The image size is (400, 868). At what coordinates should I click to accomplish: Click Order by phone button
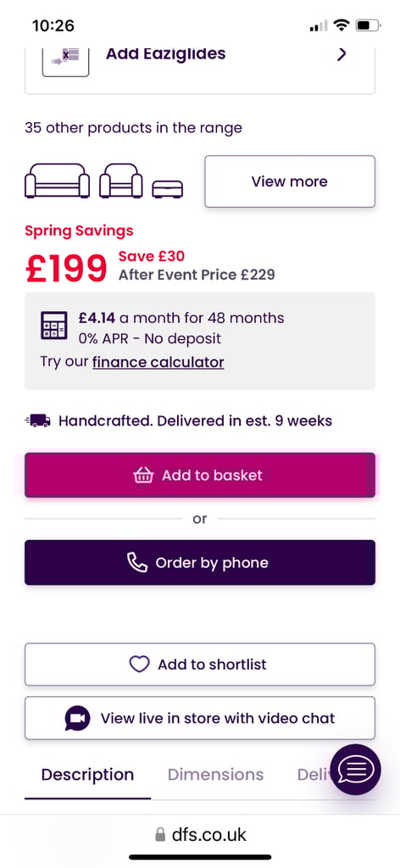200,563
